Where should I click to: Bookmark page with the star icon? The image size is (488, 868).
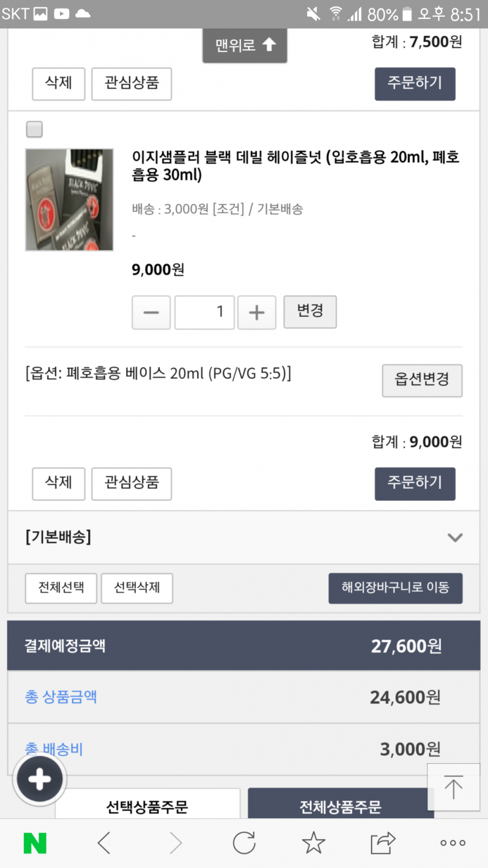[313, 842]
